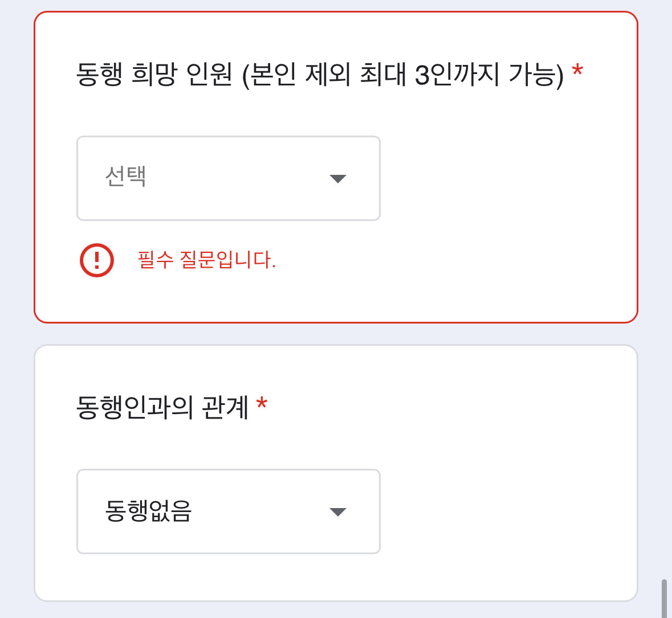Click the 필수 질문입니다. error message
This screenshot has width=672, height=618.
click(206, 260)
